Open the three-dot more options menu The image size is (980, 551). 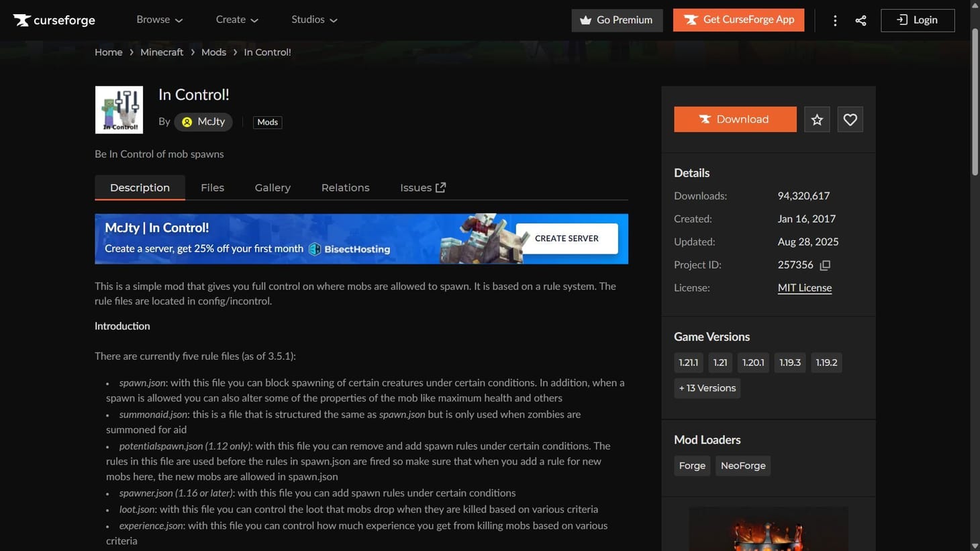(835, 20)
